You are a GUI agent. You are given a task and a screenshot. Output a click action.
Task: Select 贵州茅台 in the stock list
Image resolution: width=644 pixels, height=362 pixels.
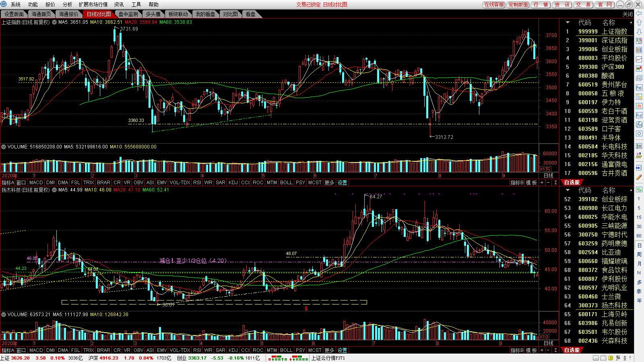coord(614,84)
